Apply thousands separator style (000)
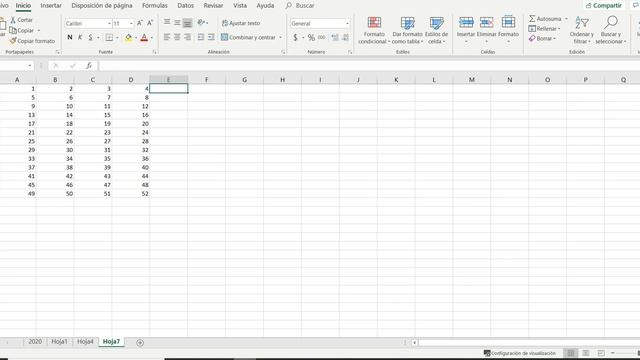The width and height of the screenshot is (640, 360). 322,38
